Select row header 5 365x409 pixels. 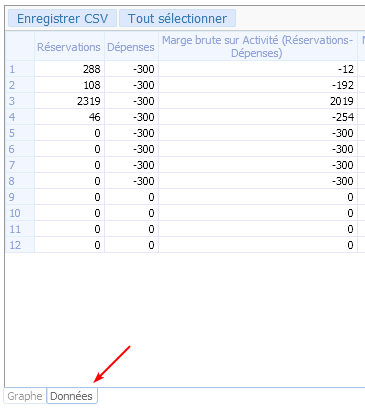coord(20,133)
